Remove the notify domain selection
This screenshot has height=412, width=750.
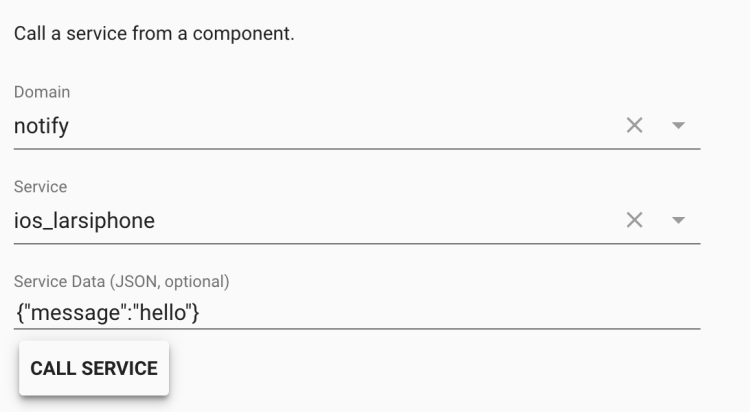[x=634, y=126]
